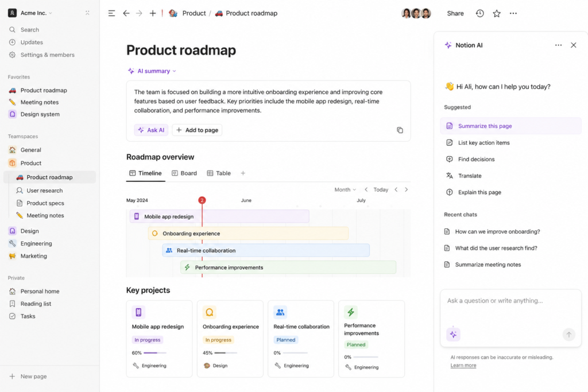Copy the AI summary text
This screenshot has height=392, width=588.
400,130
